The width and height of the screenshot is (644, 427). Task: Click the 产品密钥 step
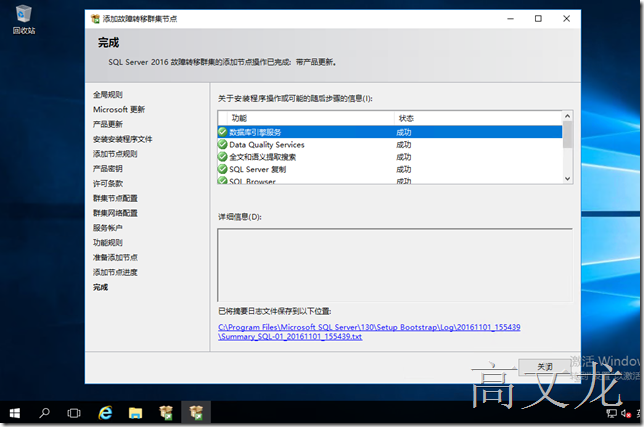tap(108, 168)
